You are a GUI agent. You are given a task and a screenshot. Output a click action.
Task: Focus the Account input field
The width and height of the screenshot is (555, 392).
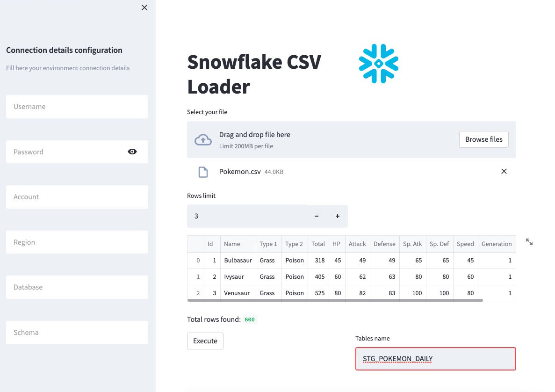click(x=77, y=197)
